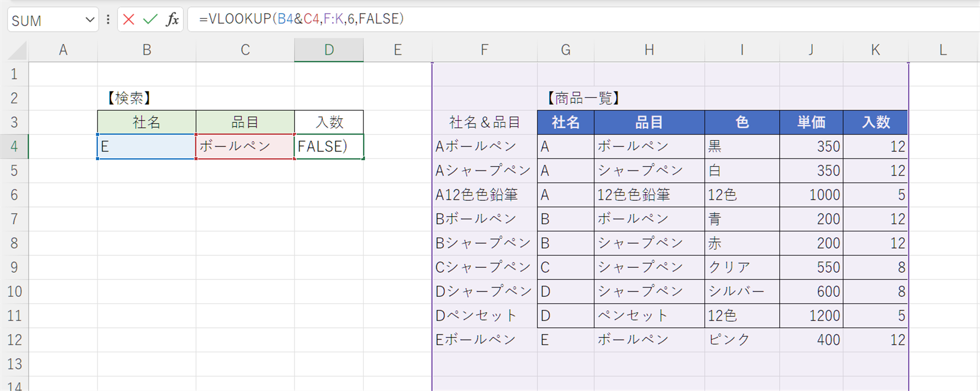Click the blue 色 header cell
This screenshot has width=980, height=391.
coord(742,122)
